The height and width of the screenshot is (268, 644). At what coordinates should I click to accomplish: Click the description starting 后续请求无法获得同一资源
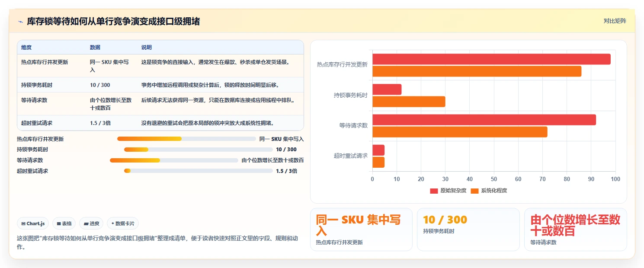(x=219, y=100)
